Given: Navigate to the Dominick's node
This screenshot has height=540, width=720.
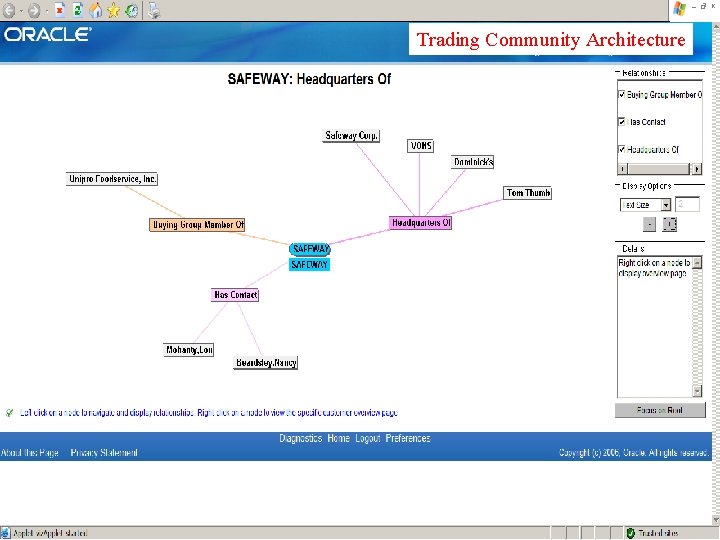Looking at the screenshot, I should [472, 162].
